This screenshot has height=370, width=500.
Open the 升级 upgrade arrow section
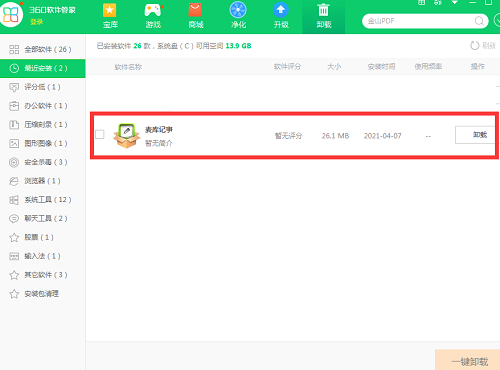coord(281,16)
